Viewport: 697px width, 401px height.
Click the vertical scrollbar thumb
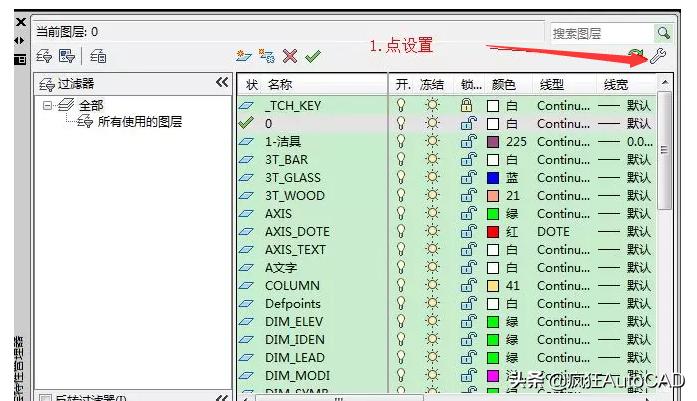click(x=664, y=150)
